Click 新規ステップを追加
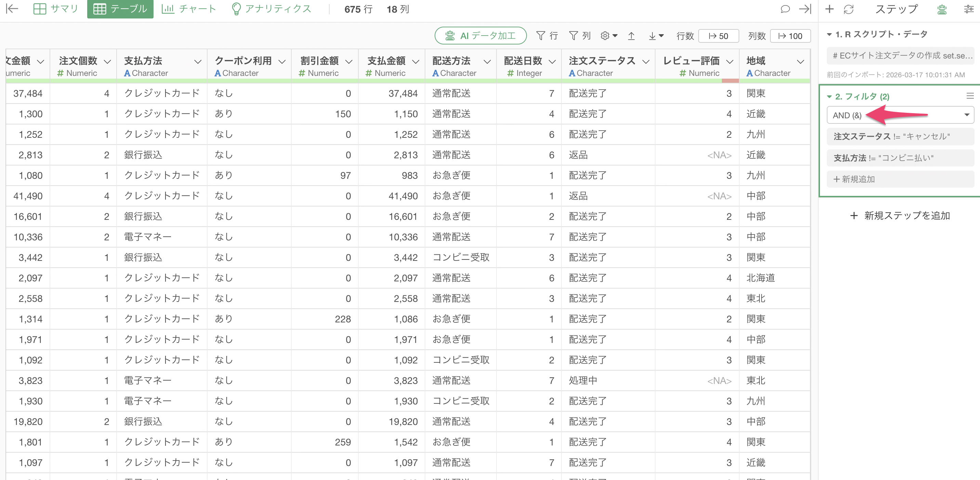The width and height of the screenshot is (980, 480). (900, 216)
